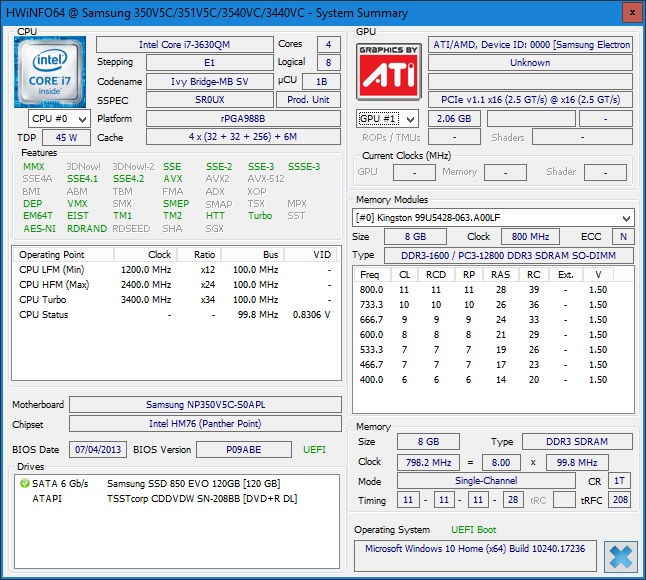Viewport: 646px width, 580px height.
Task: Click the green checkmark beside SATA drive
Action: pyautogui.click(x=25, y=484)
